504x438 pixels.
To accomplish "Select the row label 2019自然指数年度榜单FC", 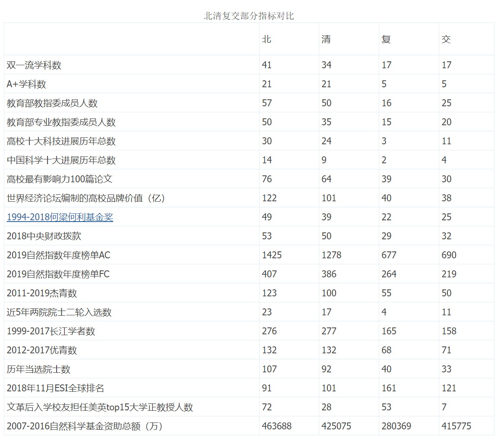I will [x=58, y=274].
